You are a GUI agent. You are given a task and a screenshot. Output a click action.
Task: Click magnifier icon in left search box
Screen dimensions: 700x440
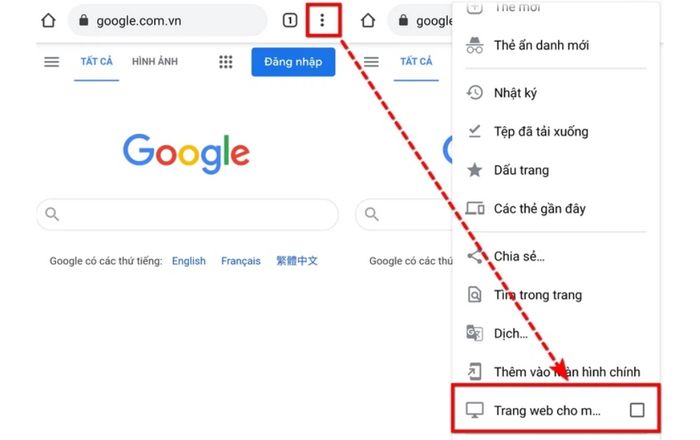[52, 214]
